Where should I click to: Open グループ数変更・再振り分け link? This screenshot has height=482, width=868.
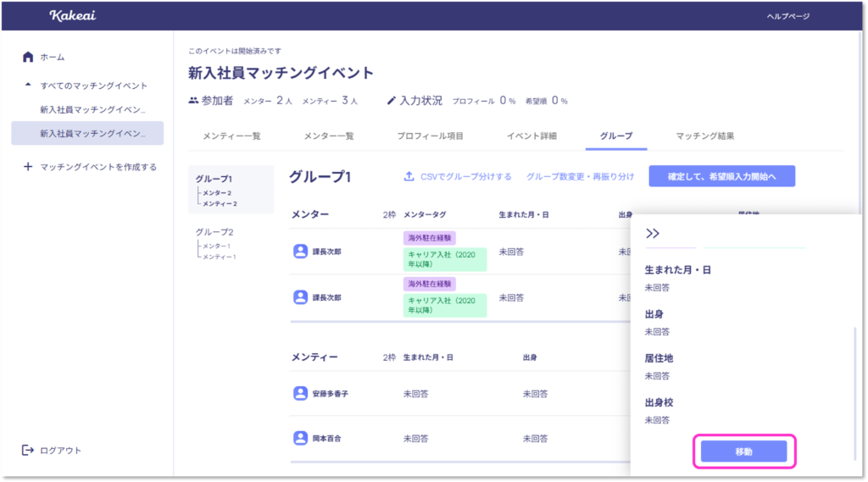point(580,176)
